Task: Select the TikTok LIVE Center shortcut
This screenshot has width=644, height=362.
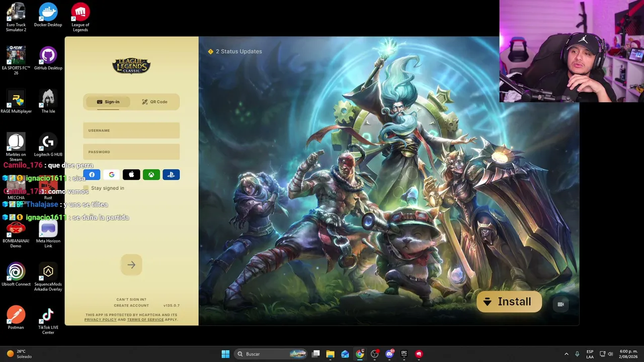Action: click(48, 320)
